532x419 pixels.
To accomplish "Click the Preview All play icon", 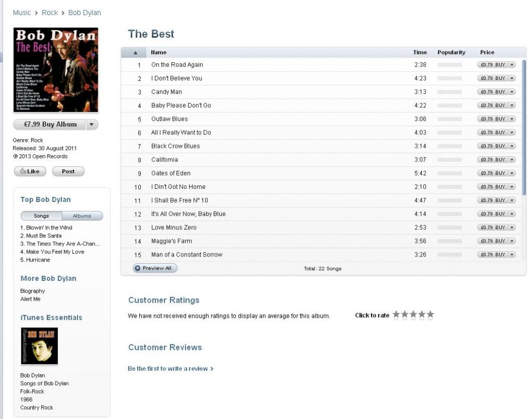I will pyautogui.click(x=137, y=268).
